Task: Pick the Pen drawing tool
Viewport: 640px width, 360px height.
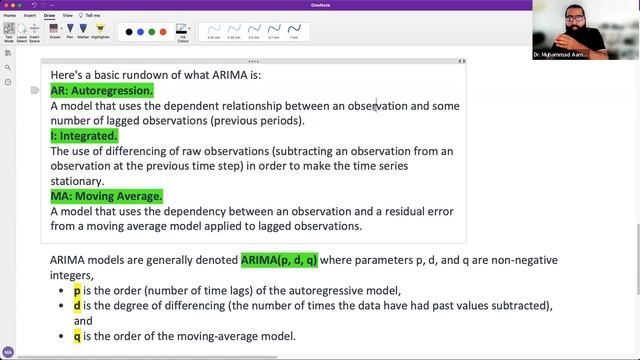Action: (x=70, y=31)
